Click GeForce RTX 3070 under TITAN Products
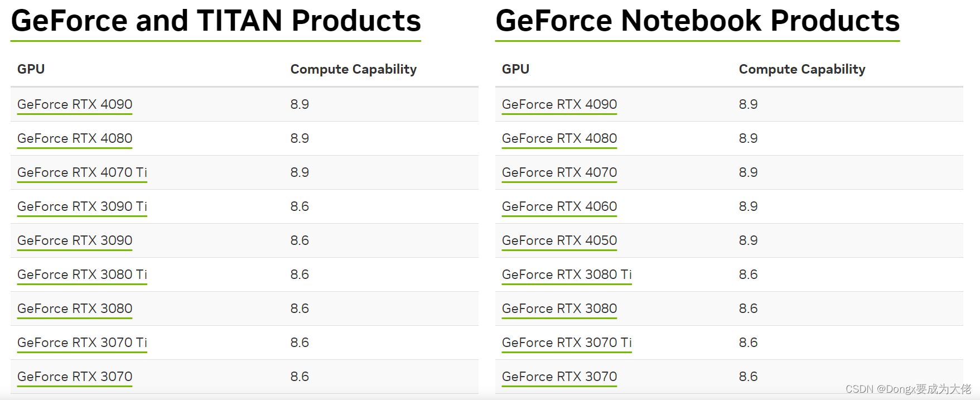 [x=75, y=377]
